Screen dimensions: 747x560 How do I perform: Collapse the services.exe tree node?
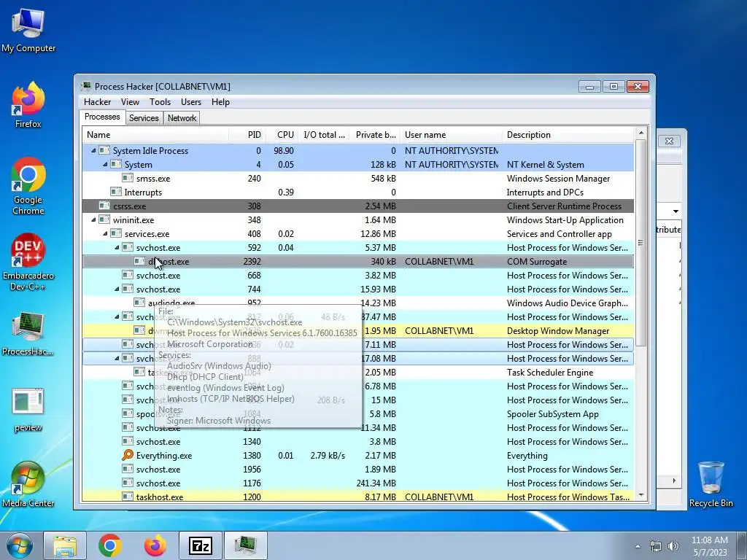click(105, 233)
